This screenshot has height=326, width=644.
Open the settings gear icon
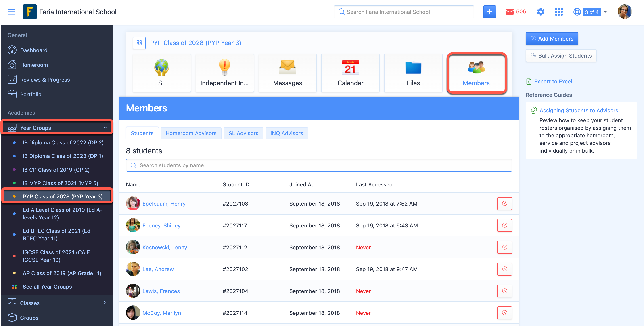[x=540, y=12]
